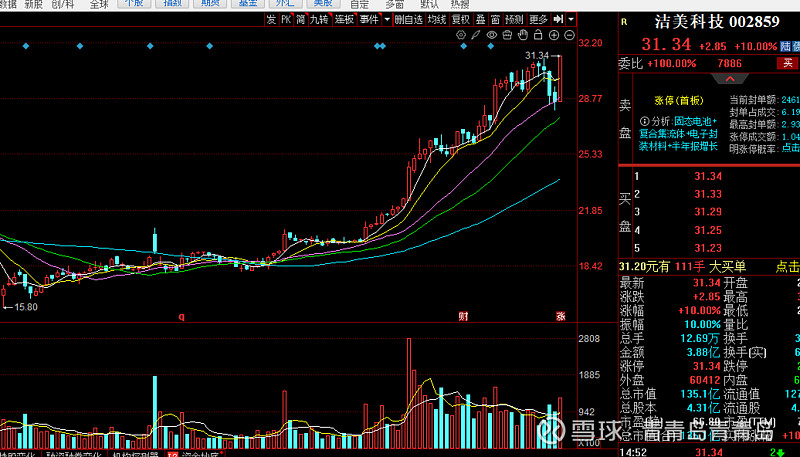Open the 默认 menu item
Screen dimensions: 800x457
[x=429, y=4]
